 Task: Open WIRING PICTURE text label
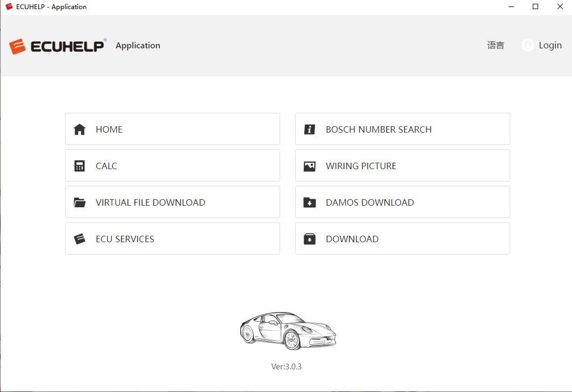coord(361,166)
